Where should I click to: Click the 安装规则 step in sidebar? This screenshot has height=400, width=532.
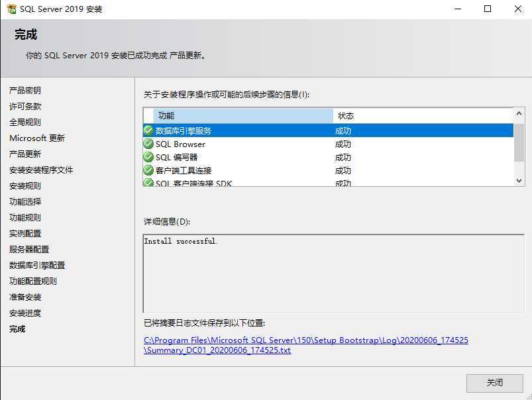click(25, 186)
